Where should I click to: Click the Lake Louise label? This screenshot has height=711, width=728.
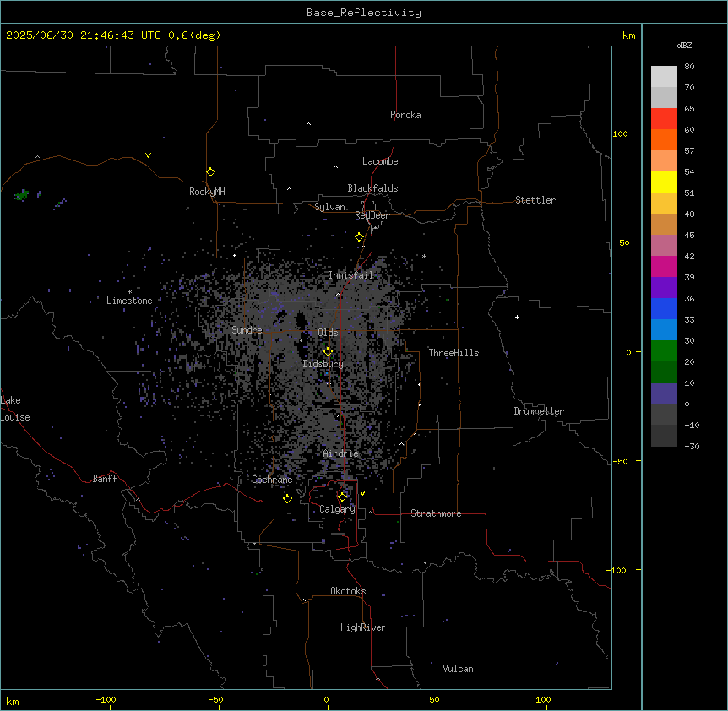[x=14, y=409]
